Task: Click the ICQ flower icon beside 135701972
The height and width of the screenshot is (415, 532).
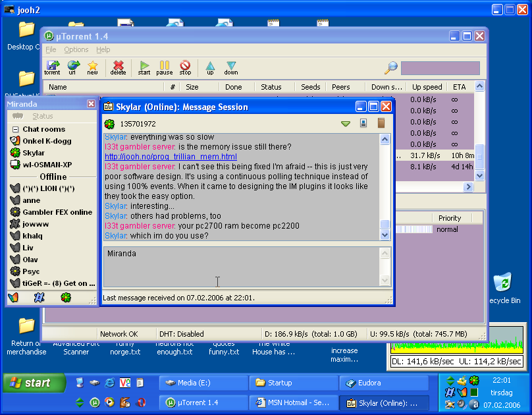Action: pos(109,124)
